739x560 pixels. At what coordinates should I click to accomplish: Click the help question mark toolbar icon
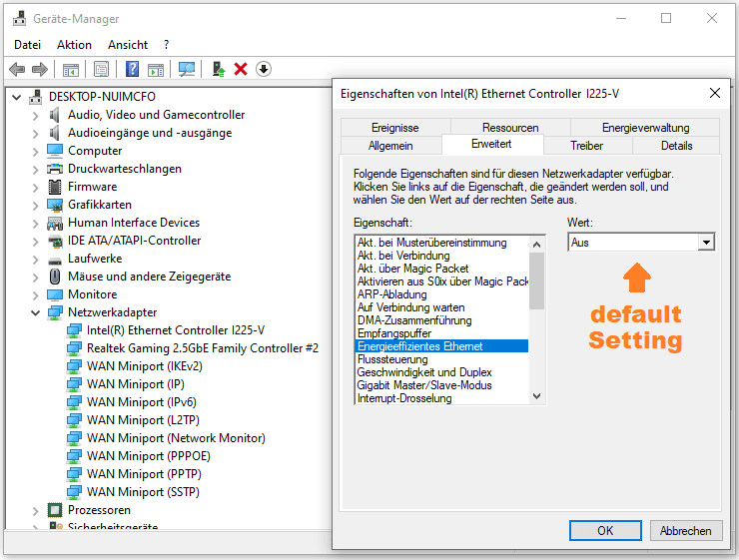pyautogui.click(x=132, y=69)
